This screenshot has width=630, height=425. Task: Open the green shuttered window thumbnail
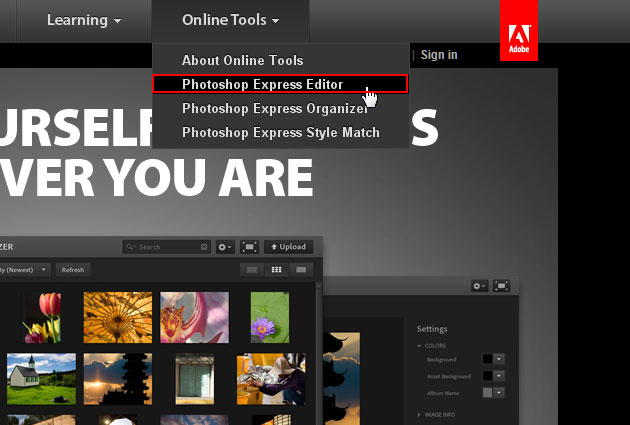point(194,379)
